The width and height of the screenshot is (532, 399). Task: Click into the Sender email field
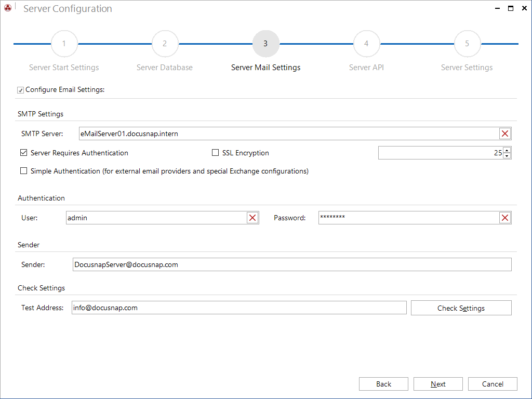click(x=292, y=264)
